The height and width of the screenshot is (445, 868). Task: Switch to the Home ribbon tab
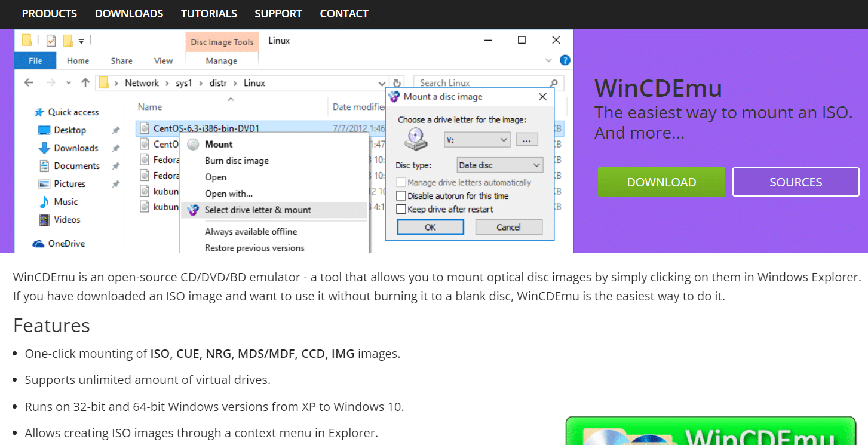78,60
